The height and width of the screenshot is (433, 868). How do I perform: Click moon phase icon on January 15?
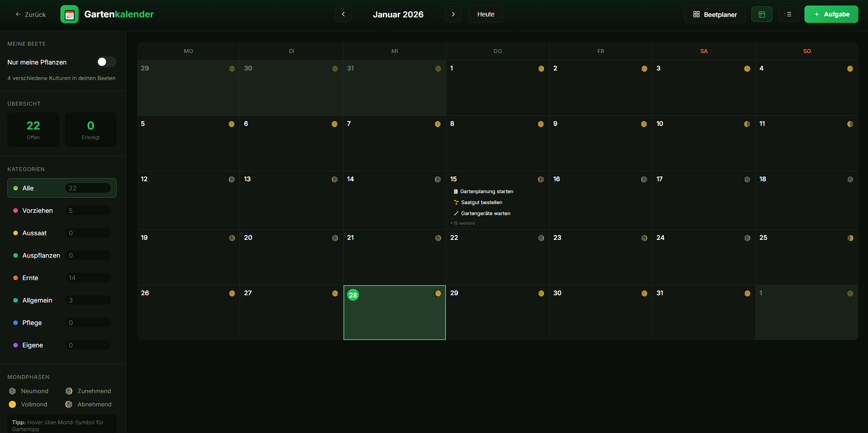(x=541, y=179)
